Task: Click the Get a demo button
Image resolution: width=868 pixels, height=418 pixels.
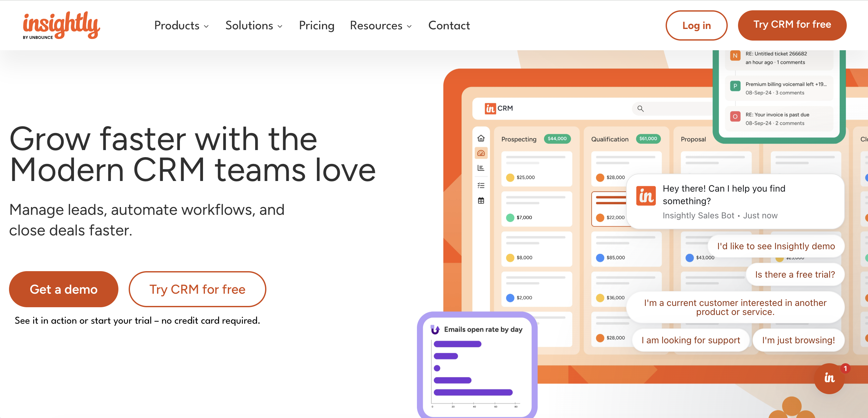Action: (x=64, y=289)
